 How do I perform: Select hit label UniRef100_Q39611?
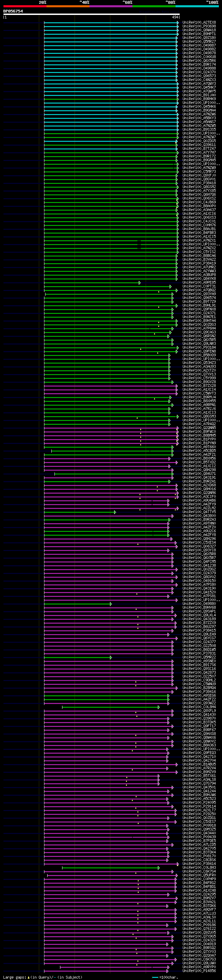tap(199, 145)
